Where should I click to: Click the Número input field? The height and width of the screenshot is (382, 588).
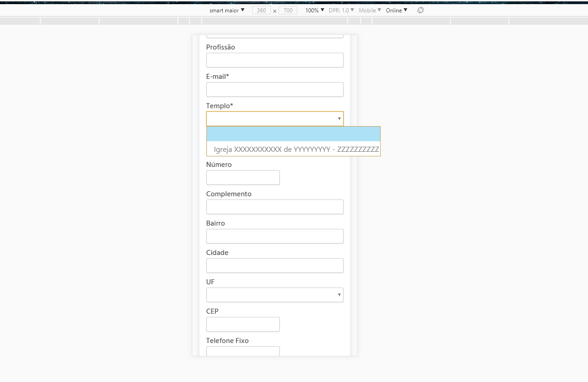click(243, 177)
